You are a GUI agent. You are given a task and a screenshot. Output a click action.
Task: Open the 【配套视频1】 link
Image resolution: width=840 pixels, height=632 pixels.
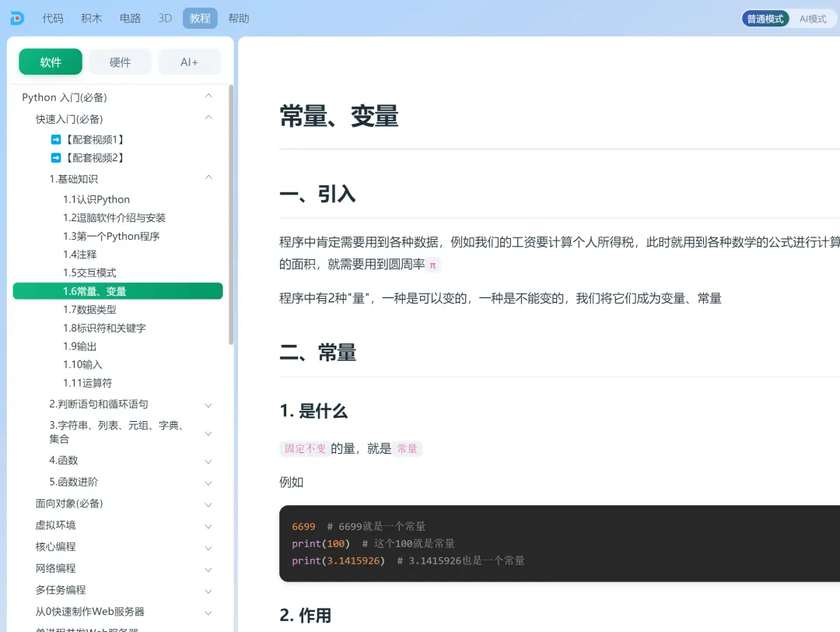(x=95, y=139)
